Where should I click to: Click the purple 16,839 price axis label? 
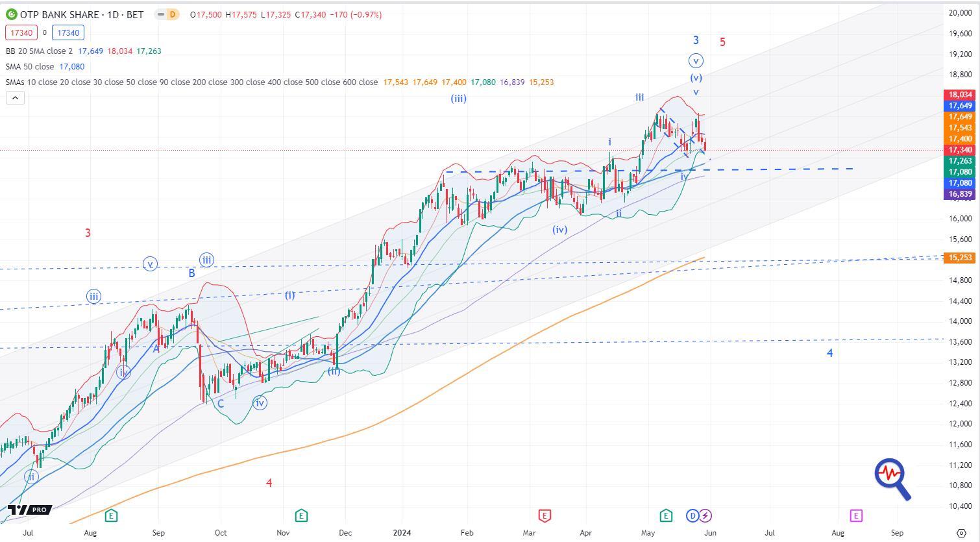[960, 194]
